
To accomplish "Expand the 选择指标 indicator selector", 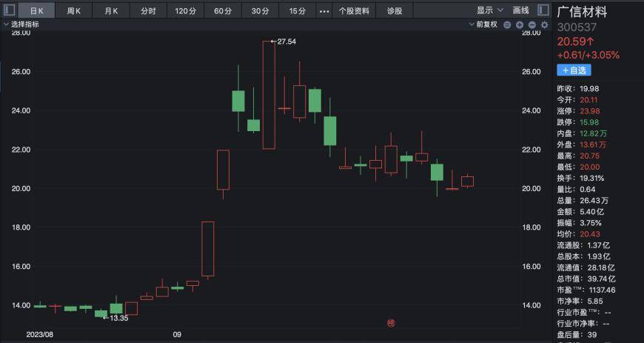I will tap(21, 24).
